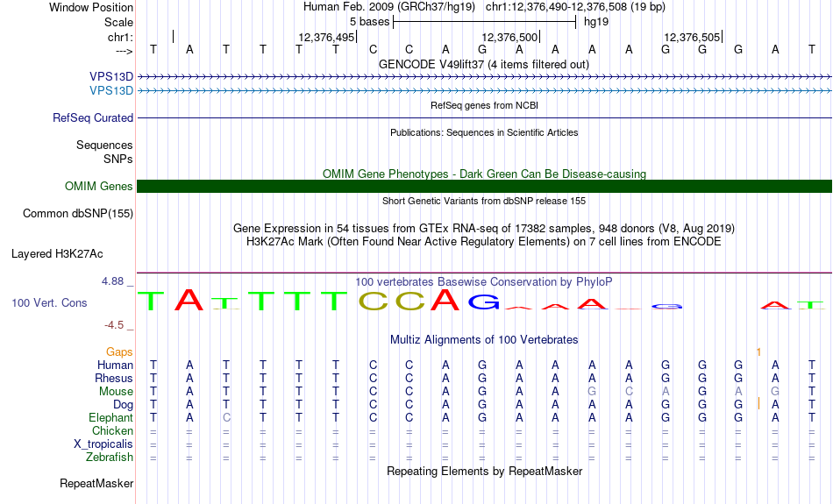Click the Window Position label
833x504 pixels.
91,7
